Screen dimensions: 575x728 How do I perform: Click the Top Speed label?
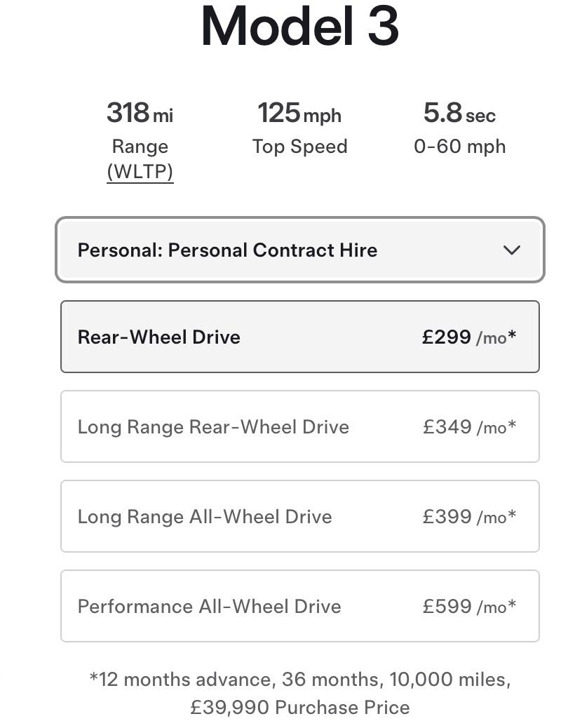tap(299, 147)
